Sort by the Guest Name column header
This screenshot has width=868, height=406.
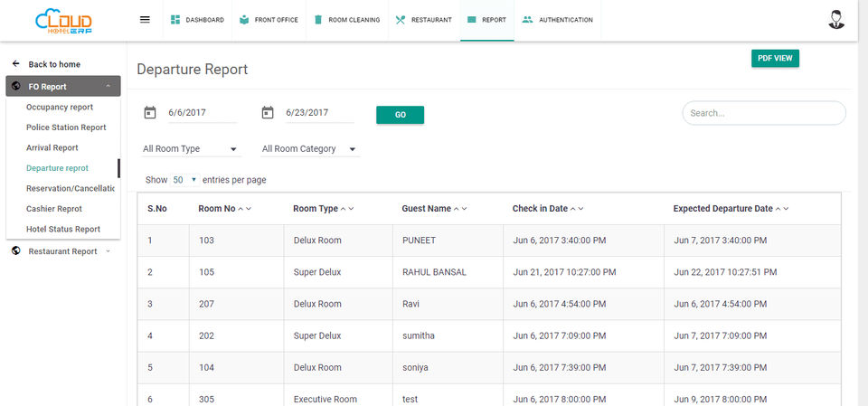(427, 209)
